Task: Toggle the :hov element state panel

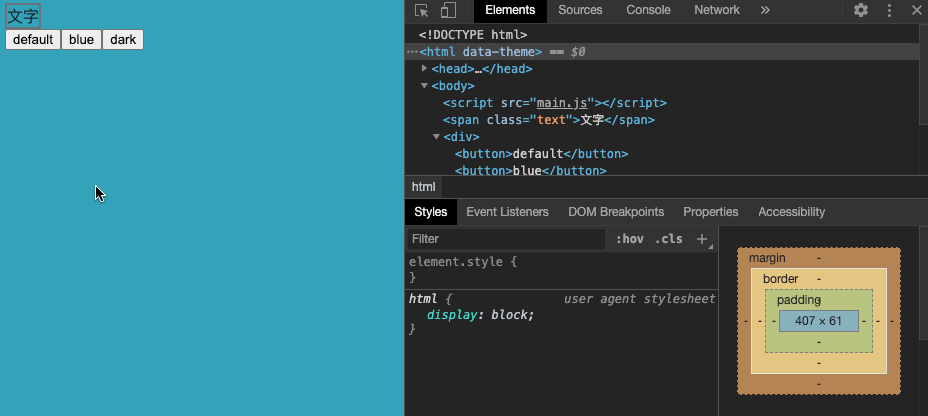Action: click(630, 239)
